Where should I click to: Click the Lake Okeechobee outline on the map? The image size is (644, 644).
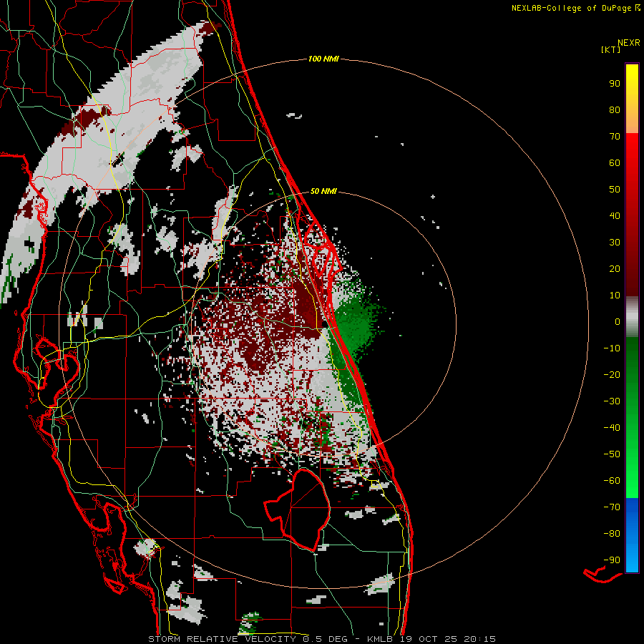(x=299, y=509)
